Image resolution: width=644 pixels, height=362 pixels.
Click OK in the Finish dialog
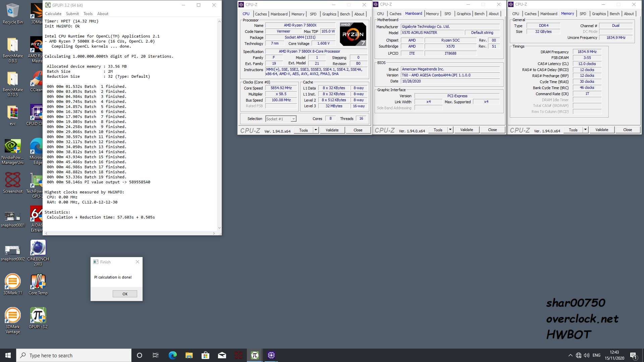point(125,294)
